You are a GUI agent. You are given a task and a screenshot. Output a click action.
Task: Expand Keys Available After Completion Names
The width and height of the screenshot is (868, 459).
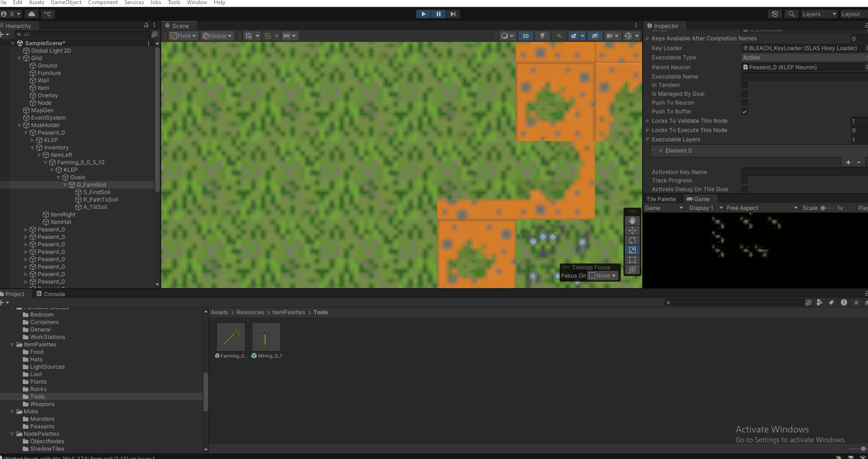coord(647,39)
